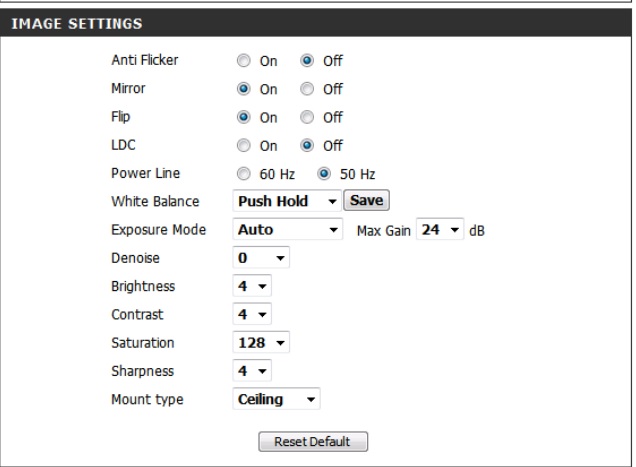This screenshot has height=467, width=636.
Task: Open the Max Gain dropdown
Action: [442, 230]
